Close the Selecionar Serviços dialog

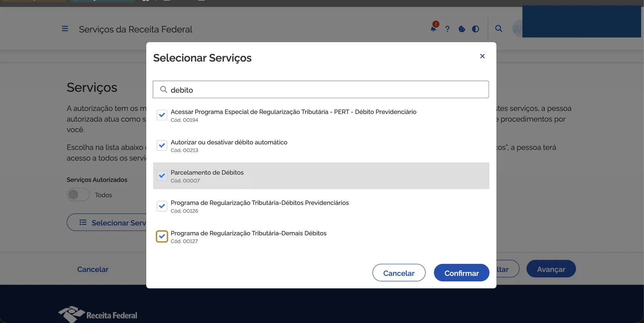(482, 56)
